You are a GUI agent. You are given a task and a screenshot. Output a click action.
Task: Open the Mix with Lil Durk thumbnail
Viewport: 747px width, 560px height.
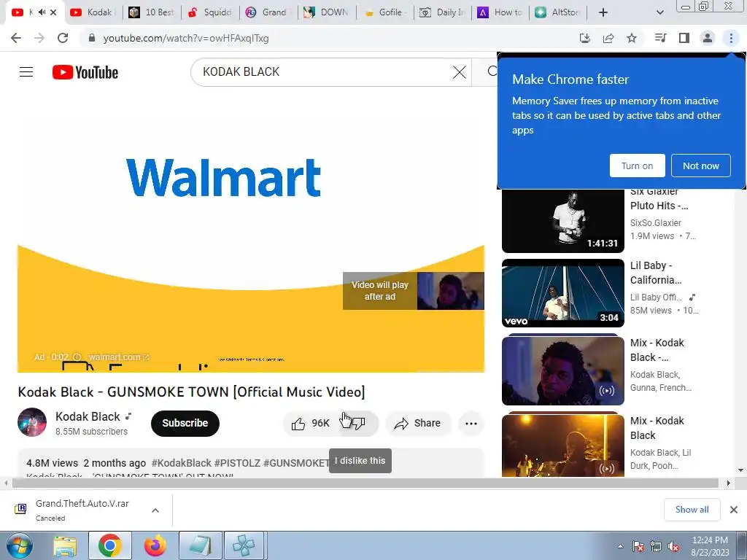tap(562, 446)
